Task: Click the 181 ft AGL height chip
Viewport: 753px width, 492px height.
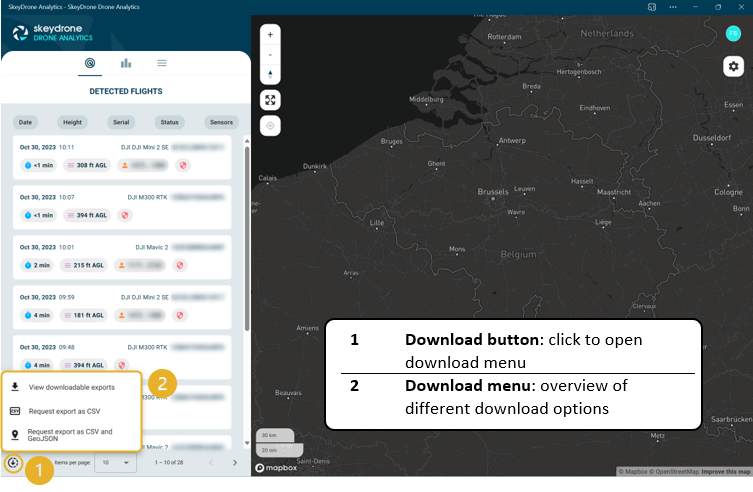Action: point(84,315)
